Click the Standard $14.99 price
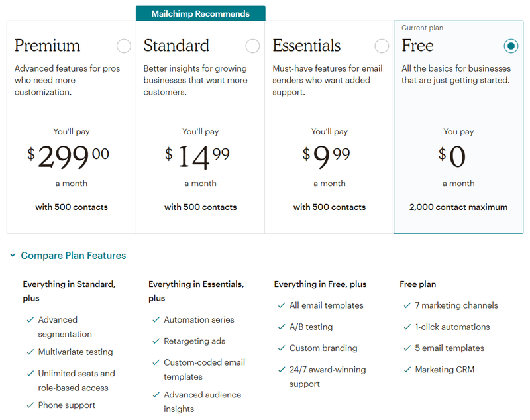 point(197,157)
